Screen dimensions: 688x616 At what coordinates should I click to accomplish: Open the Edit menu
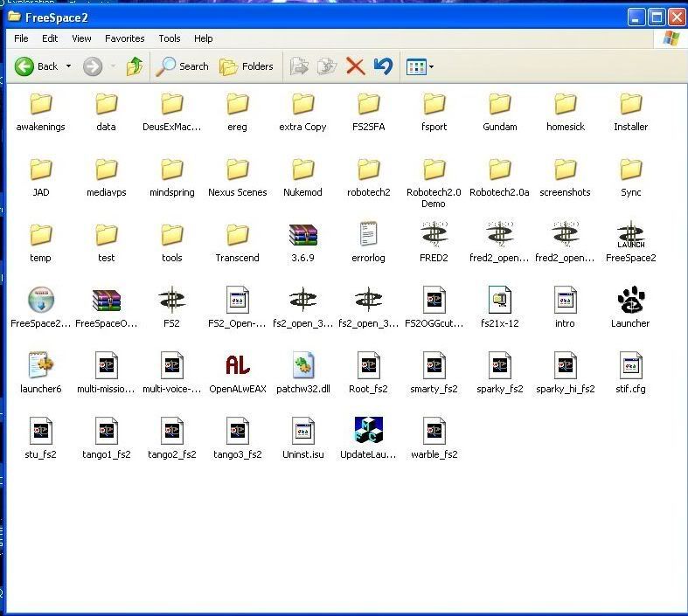[x=50, y=38]
